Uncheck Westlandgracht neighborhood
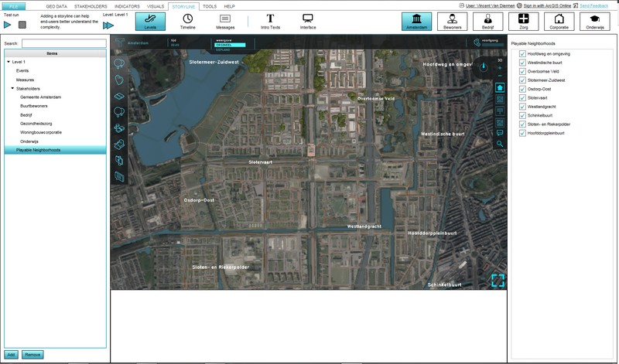Viewport: 619px width, 364px height. click(522, 107)
